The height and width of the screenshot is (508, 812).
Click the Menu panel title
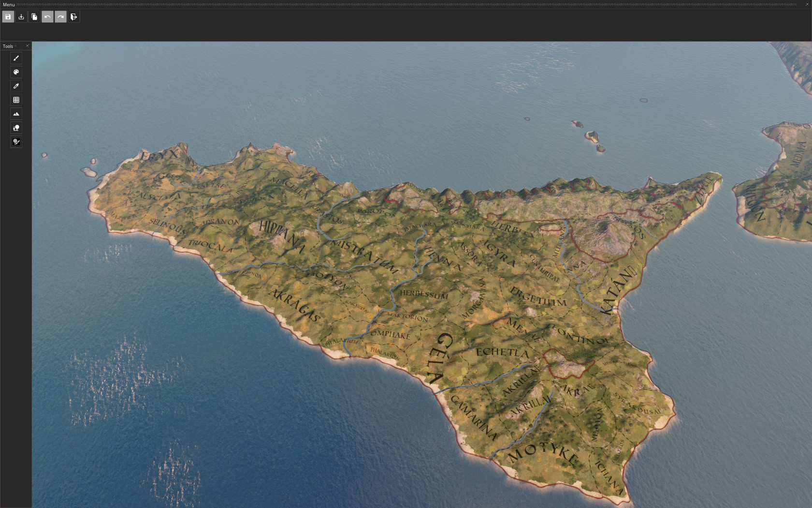9,5
